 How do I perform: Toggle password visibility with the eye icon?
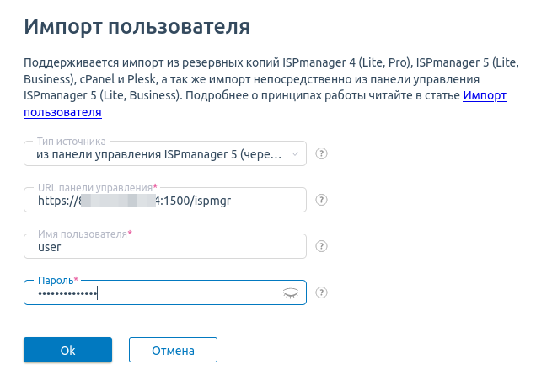point(291,293)
